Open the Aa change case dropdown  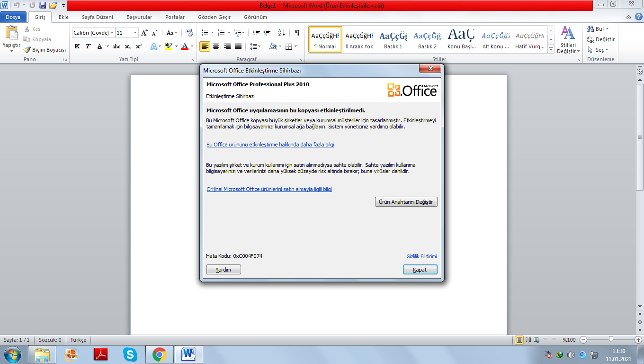tap(172, 33)
